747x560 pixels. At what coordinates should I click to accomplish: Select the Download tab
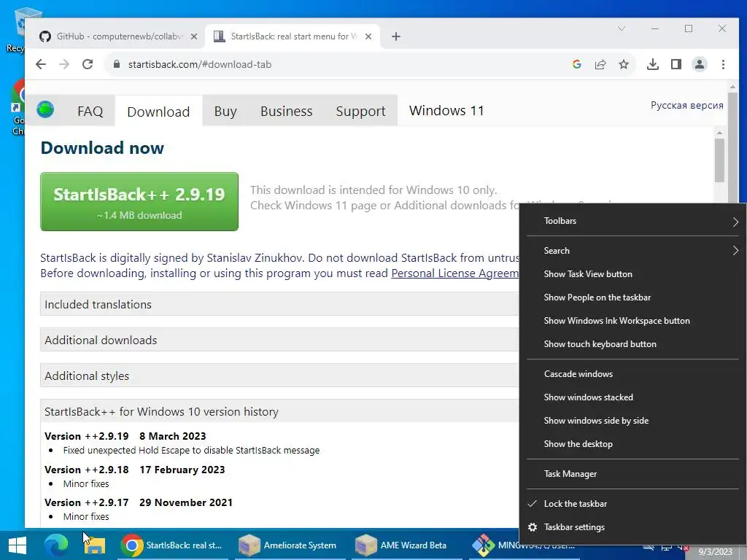pyautogui.click(x=158, y=112)
